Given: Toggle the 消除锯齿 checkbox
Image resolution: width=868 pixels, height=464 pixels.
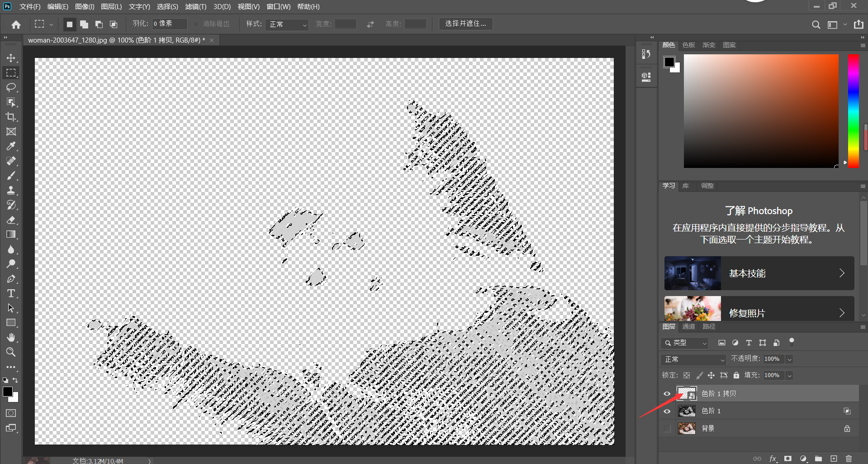Looking at the screenshot, I should coord(196,24).
